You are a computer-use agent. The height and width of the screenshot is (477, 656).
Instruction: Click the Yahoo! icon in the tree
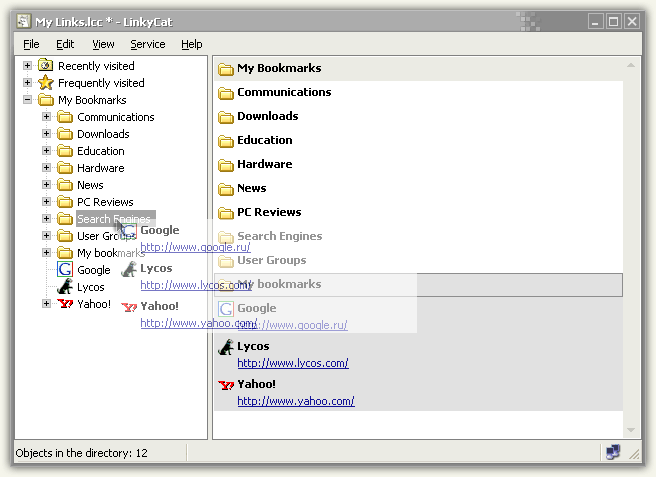tap(65, 304)
